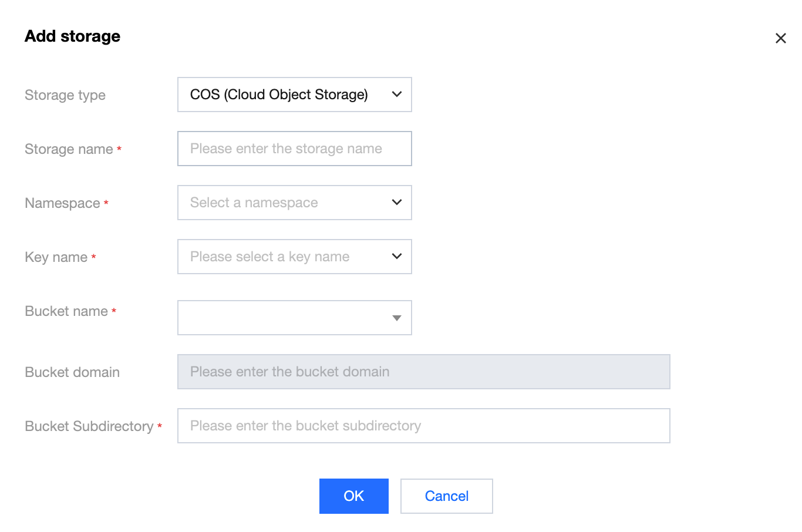
Task: Click the 'Namespace' field label
Action: point(62,203)
